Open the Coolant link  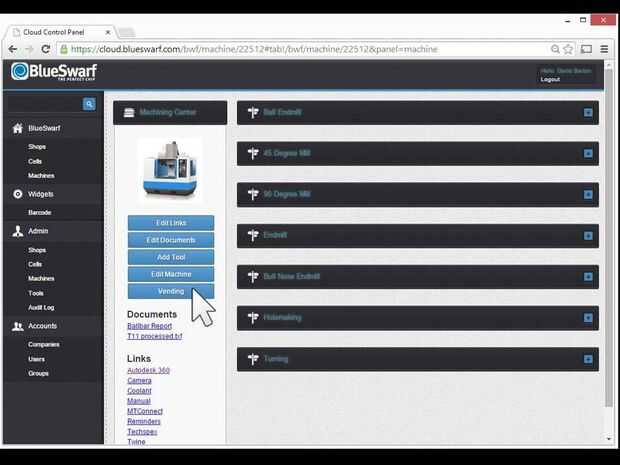139,391
